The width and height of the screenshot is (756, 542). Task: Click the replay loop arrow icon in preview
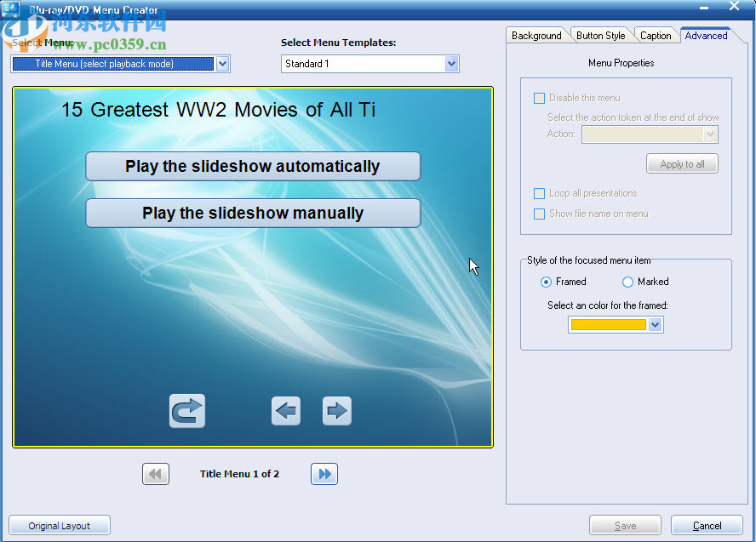coord(186,411)
